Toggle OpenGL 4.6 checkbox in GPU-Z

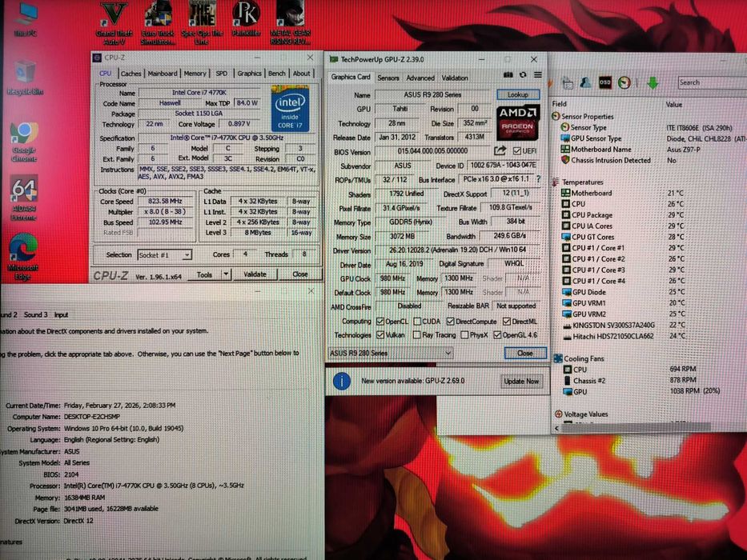(x=498, y=334)
